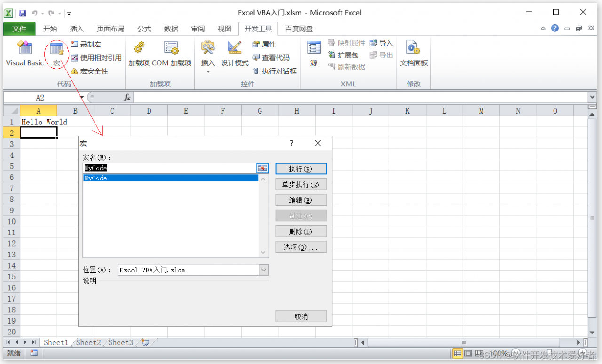The height and width of the screenshot is (364, 602).
Task: Click the Delete (删除) button
Action: (301, 232)
